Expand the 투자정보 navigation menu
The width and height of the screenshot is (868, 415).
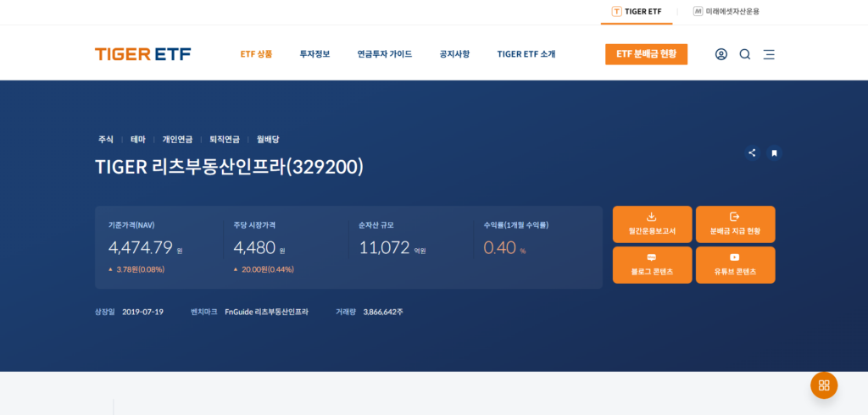pyautogui.click(x=314, y=54)
